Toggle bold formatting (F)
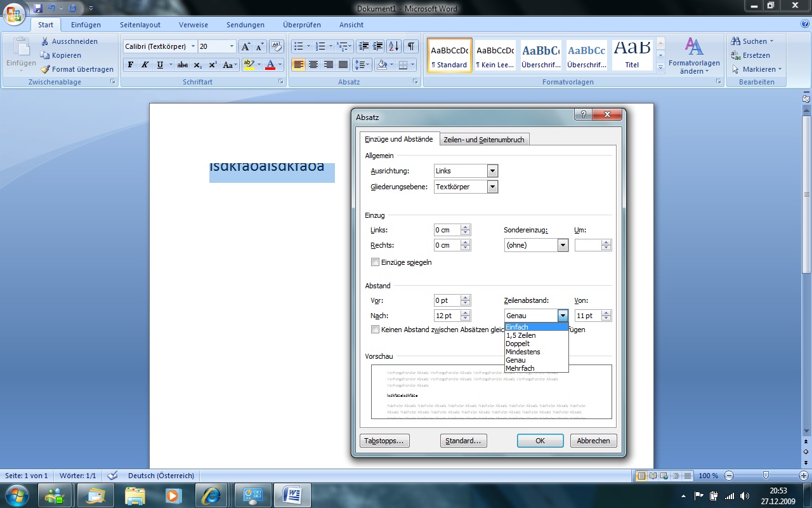The width and height of the screenshot is (812, 508). (x=130, y=65)
